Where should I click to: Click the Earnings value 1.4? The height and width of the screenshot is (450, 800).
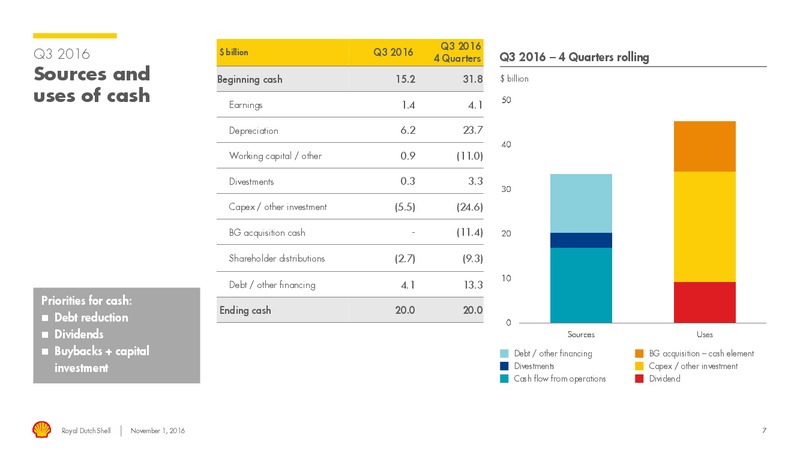(x=408, y=105)
